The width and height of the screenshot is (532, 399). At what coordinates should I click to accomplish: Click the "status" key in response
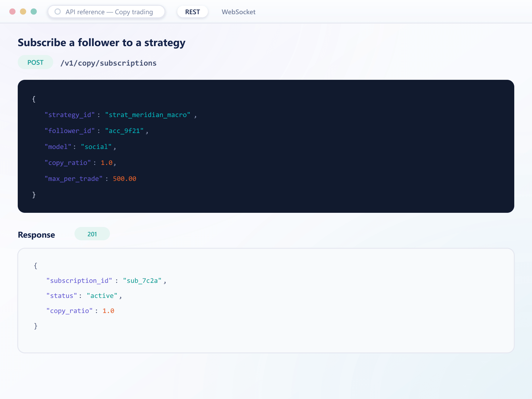62,296
